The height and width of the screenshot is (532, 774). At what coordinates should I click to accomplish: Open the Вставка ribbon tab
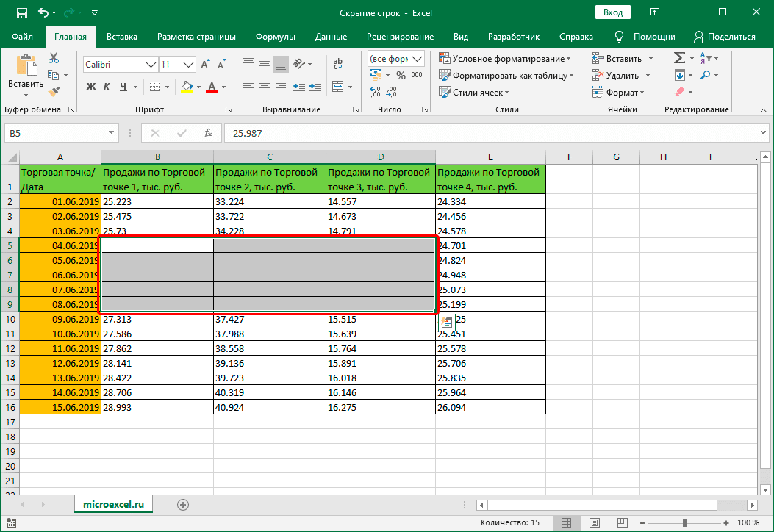coord(122,37)
